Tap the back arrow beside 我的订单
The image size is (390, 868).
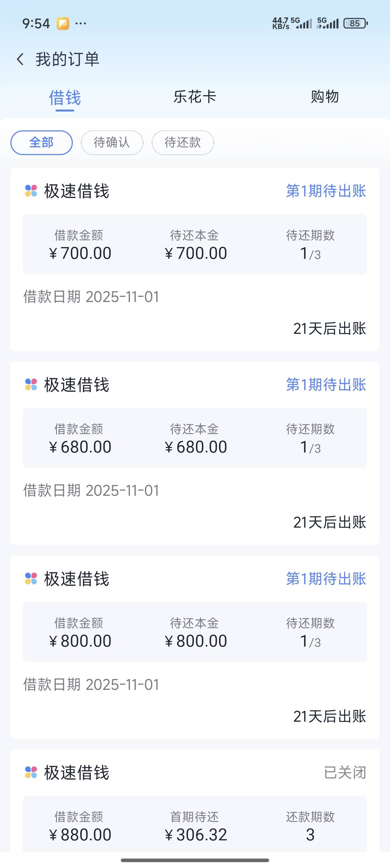(x=20, y=59)
